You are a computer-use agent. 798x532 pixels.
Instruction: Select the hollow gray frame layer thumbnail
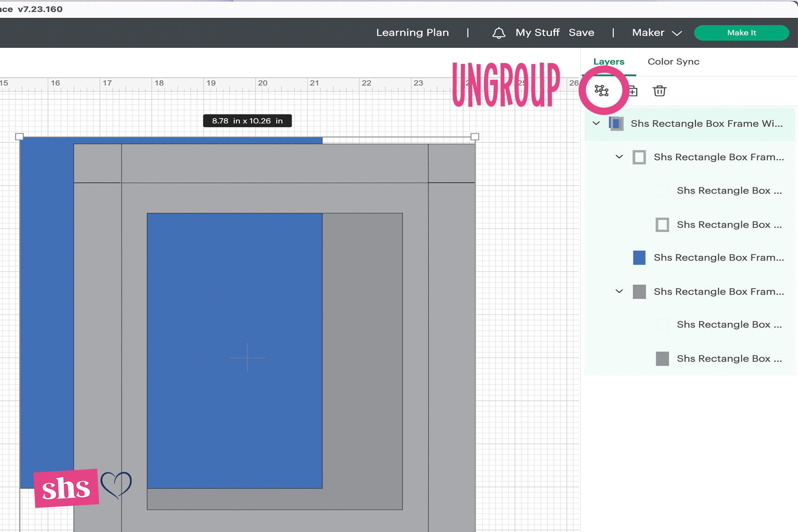(x=640, y=157)
